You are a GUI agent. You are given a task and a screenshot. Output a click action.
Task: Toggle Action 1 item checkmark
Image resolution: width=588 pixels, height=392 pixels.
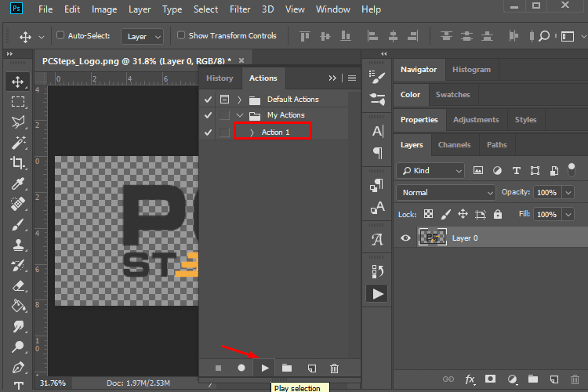tap(208, 132)
